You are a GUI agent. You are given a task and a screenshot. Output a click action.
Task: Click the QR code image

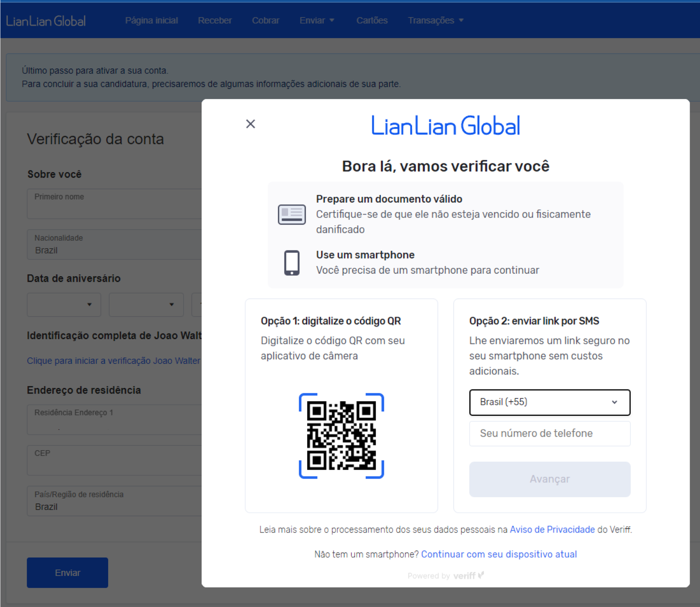click(342, 436)
